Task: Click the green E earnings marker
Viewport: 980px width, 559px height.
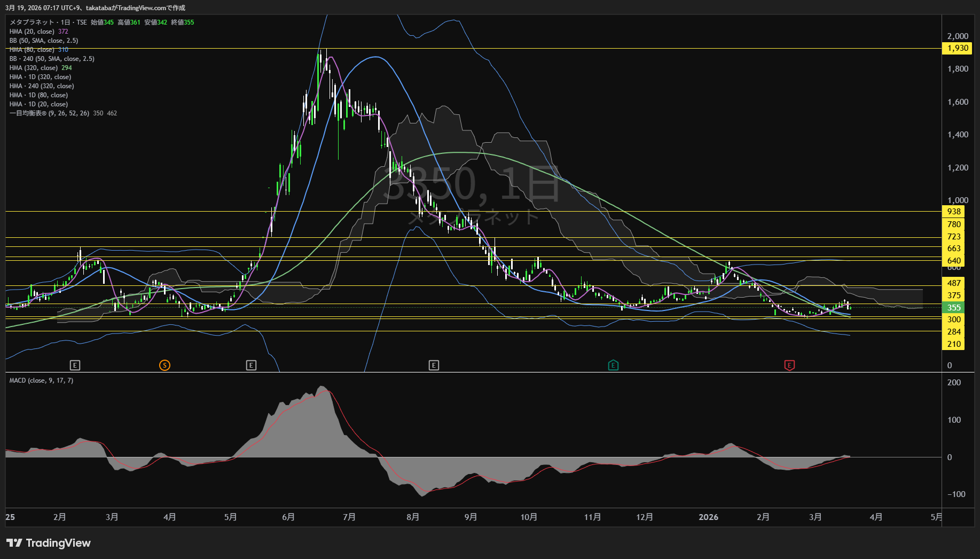Action: coord(613,366)
